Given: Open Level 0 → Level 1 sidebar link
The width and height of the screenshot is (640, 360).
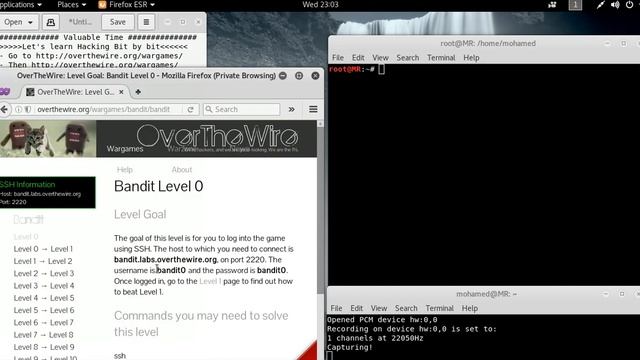Looking at the screenshot, I should point(43,249).
